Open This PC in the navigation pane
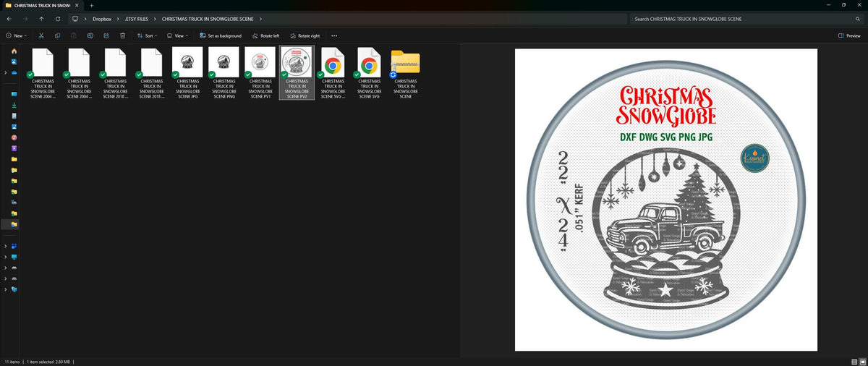This screenshot has height=366, width=868. point(14,257)
